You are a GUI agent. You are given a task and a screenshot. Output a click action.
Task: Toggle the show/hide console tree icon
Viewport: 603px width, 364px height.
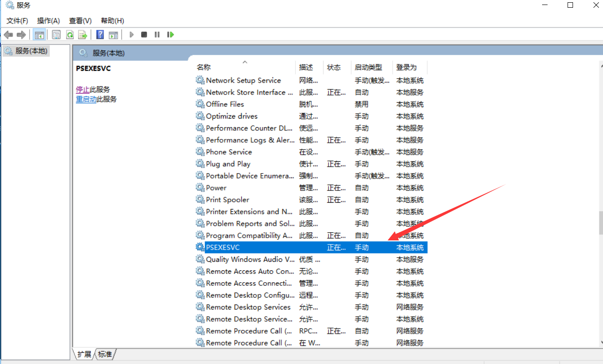click(x=40, y=35)
